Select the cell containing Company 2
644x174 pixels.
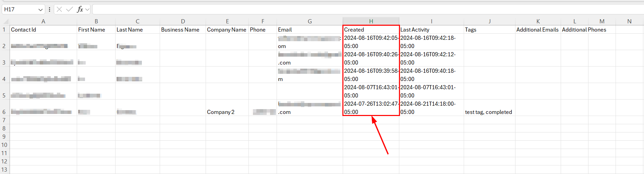(227, 112)
